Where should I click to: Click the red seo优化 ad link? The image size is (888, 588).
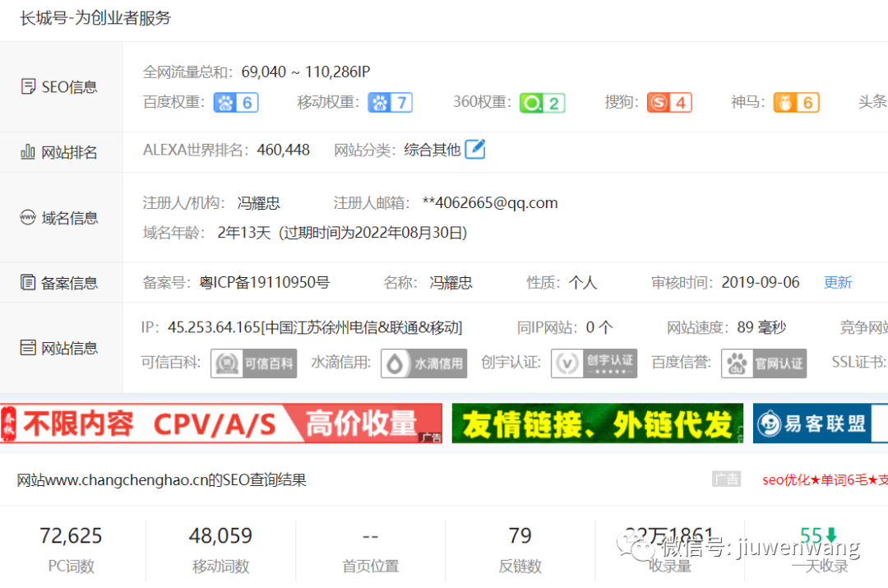825,479
